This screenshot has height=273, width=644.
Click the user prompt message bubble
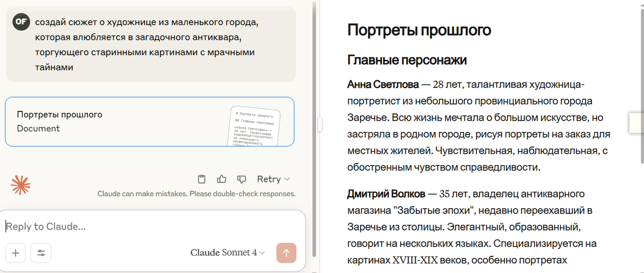[x=151, y=45]
